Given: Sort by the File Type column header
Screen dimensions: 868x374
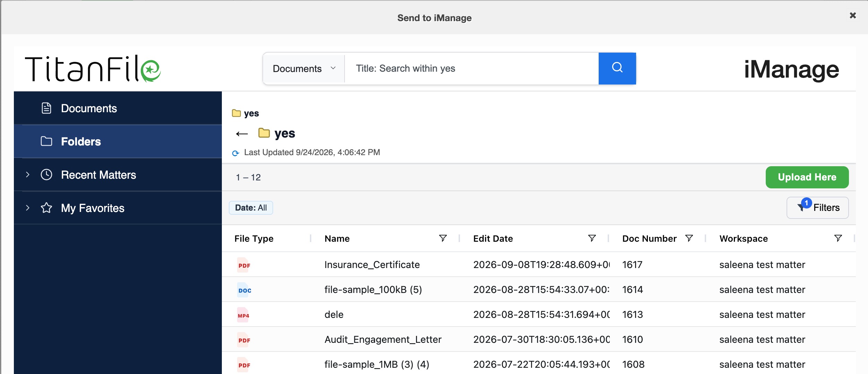Looking at the screenshot, I should (x=254, y=239).
